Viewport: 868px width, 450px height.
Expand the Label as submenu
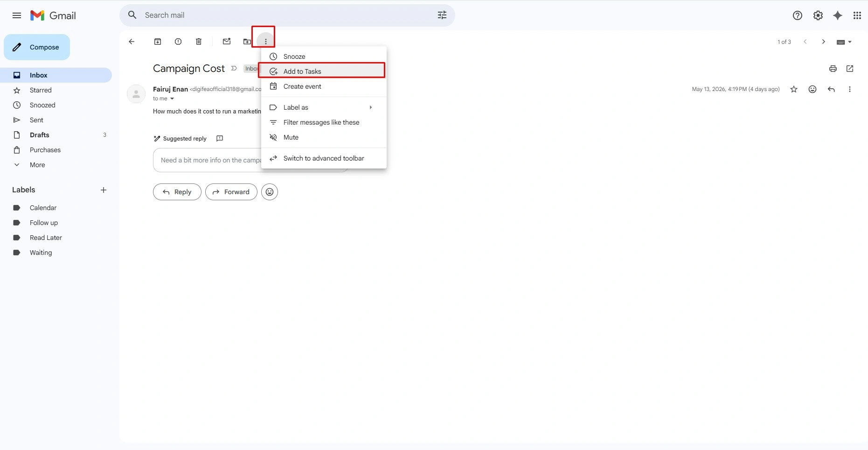point(324,107)
